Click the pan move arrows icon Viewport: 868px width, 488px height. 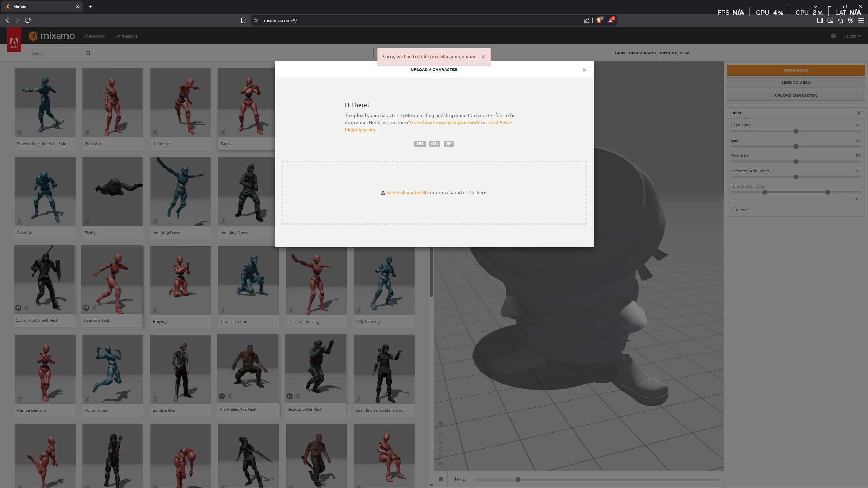click(441, 442)
